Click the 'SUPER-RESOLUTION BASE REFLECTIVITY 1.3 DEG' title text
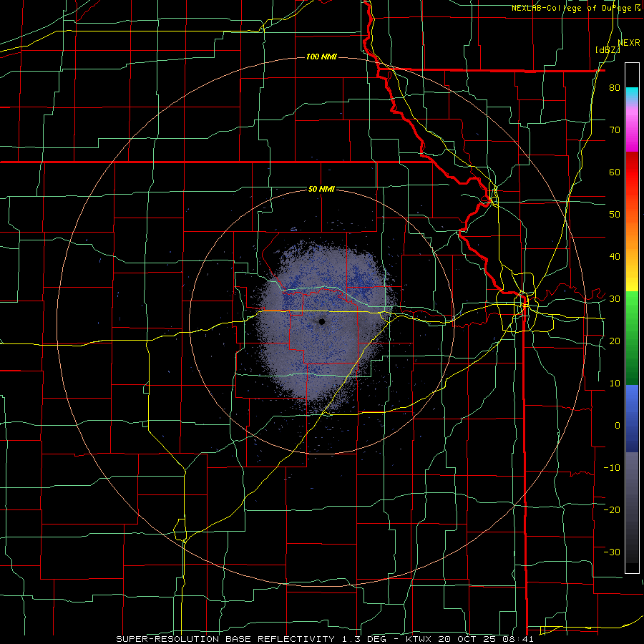 (x=253, y=639)
